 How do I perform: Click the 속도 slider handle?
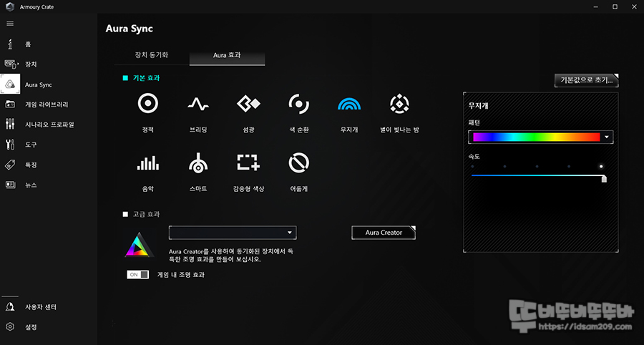pyautogui.click(x=604, y=178)
